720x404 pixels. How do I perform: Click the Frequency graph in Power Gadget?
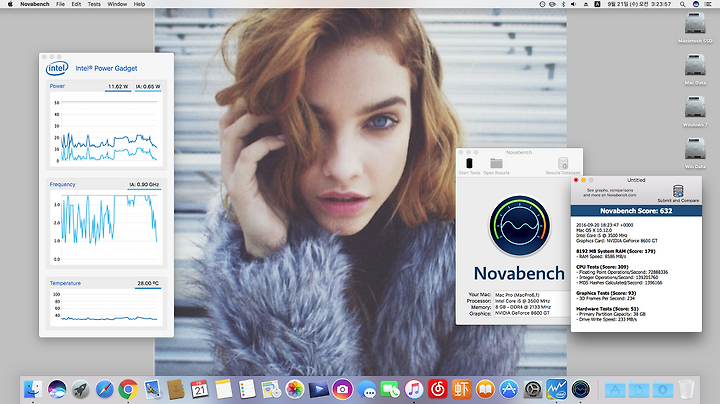pos(107,228)
